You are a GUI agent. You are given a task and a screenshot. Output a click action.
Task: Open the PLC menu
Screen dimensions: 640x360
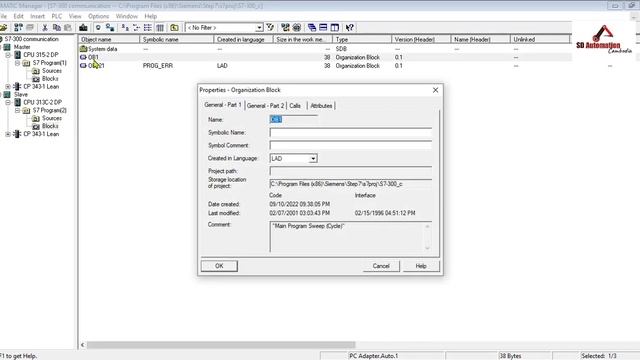click(x=56, y=16)
